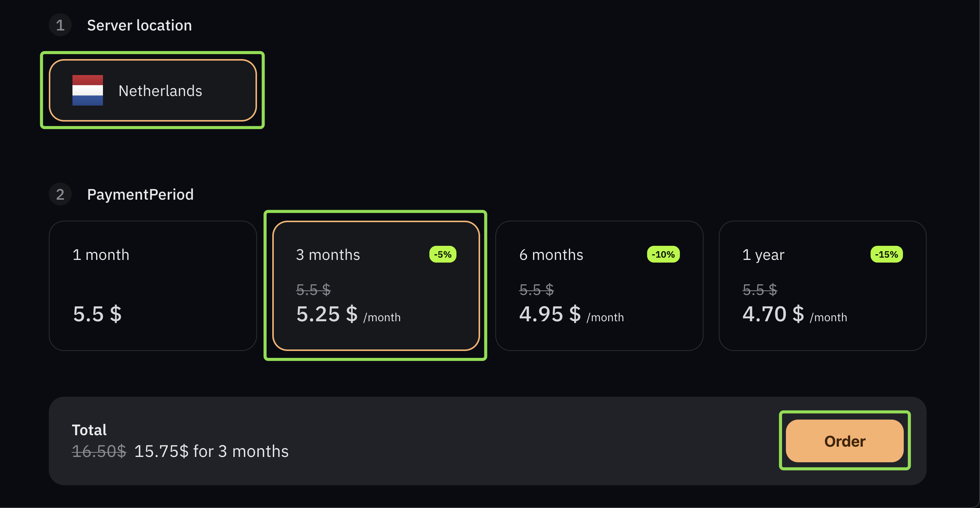Click the Server location heading
This screenshot has height=508, width=980.
tap(140, 26)
